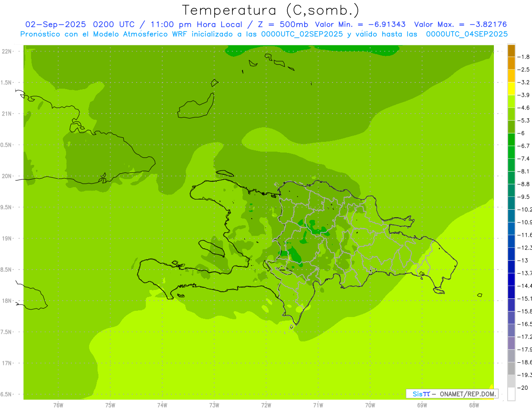Click the 1.5N latitude axis label
This screenshot has height=411, width=532.
click(x=7, y=82)
